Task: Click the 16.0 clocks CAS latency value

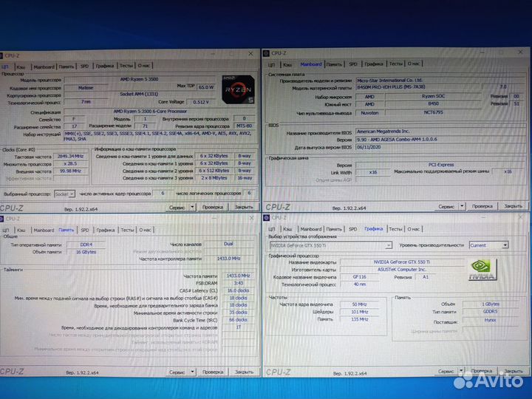Action: pyautogui.click(x=238, y=290)
